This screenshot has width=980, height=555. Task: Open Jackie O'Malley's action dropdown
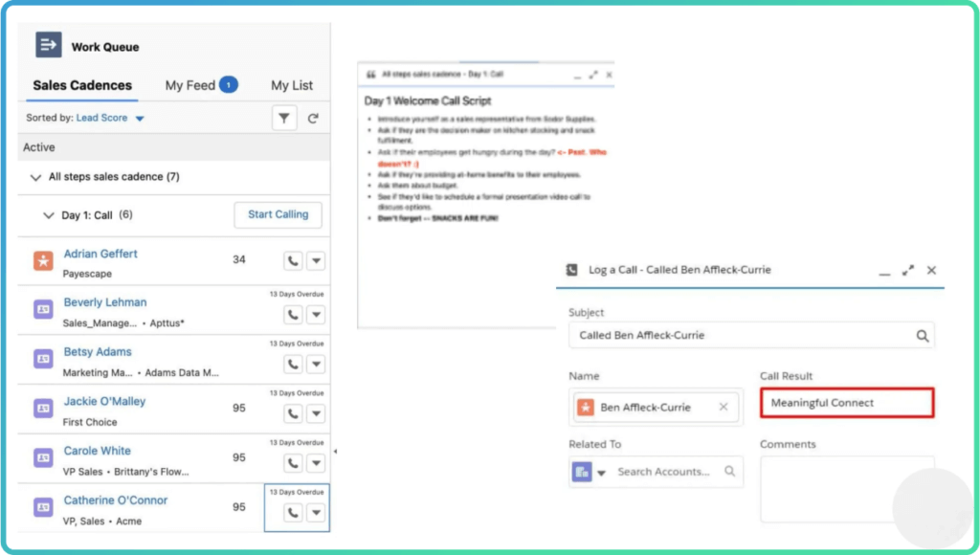point(316,413)
